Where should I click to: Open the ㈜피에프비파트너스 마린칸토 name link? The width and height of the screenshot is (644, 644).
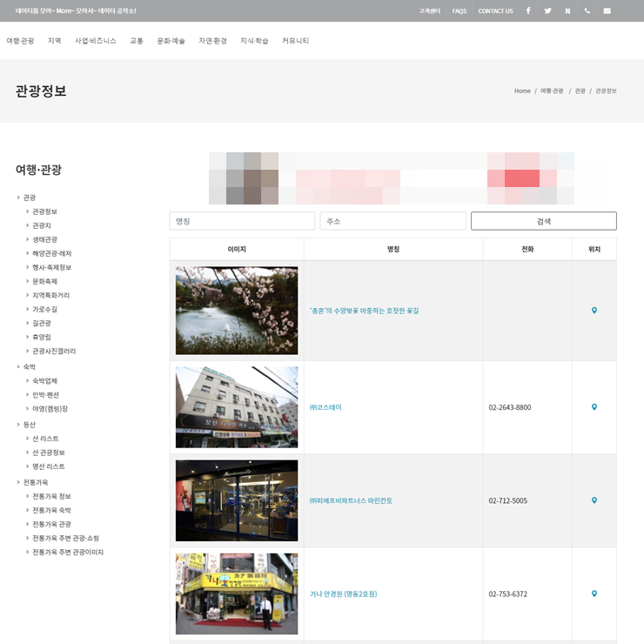[x=351, y=500]
